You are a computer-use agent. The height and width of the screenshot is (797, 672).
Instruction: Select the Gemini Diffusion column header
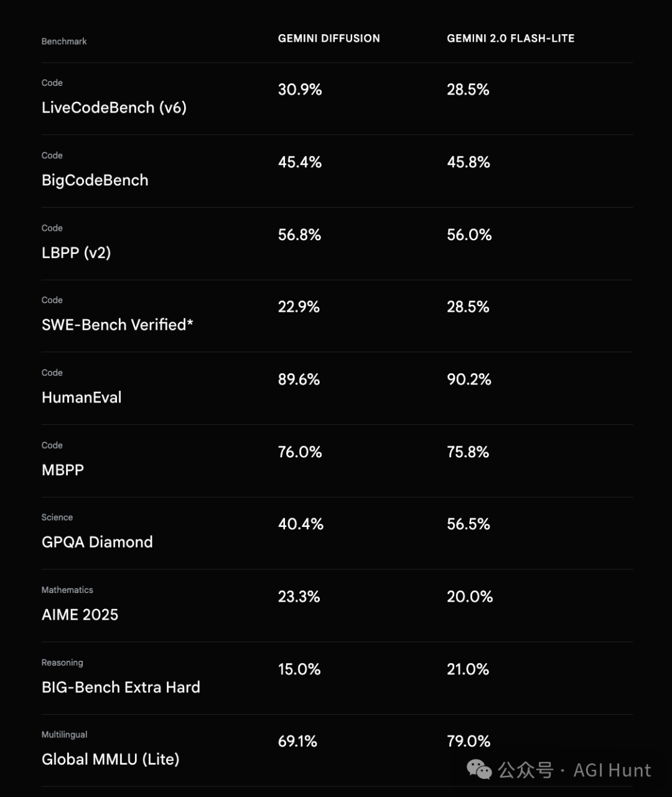(x=329, y=39)
